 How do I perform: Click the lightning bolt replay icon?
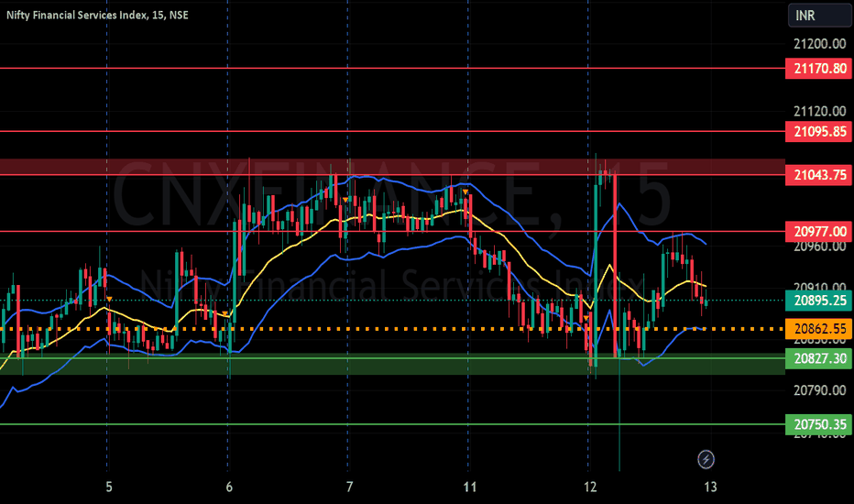coord(706,459)
